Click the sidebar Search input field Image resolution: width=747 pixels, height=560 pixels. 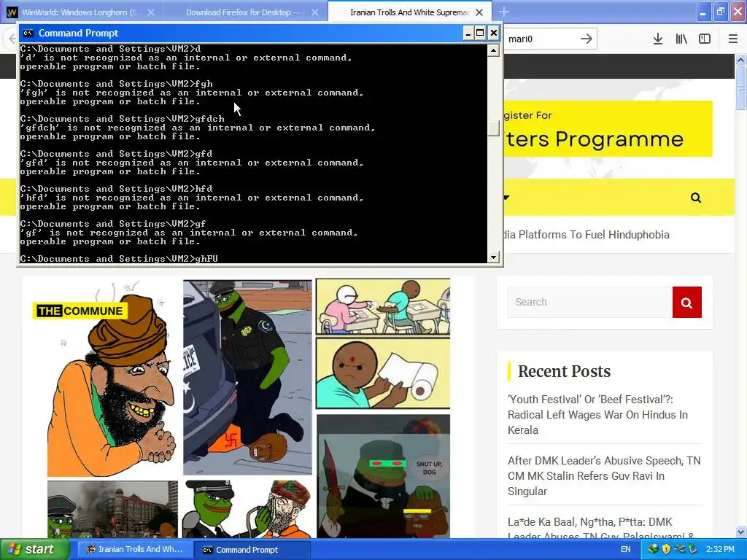(x=589, y=302)
